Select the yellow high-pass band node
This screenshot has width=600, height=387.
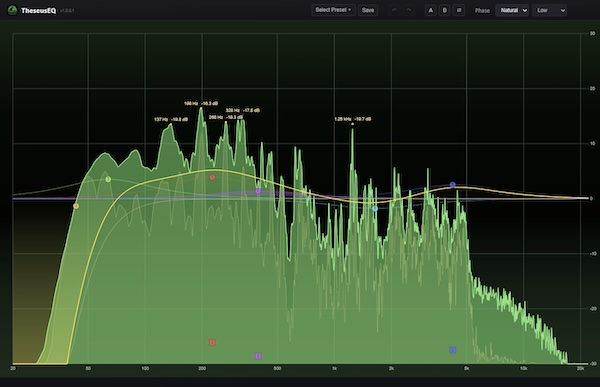[76, 206]
